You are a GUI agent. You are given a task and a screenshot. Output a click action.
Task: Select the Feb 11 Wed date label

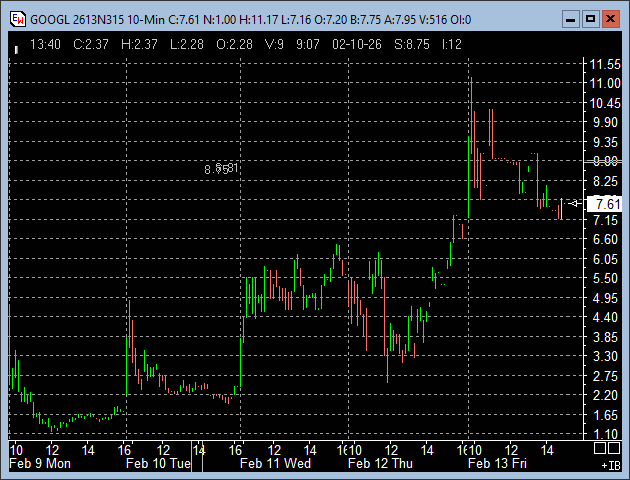tap(276, 463)
